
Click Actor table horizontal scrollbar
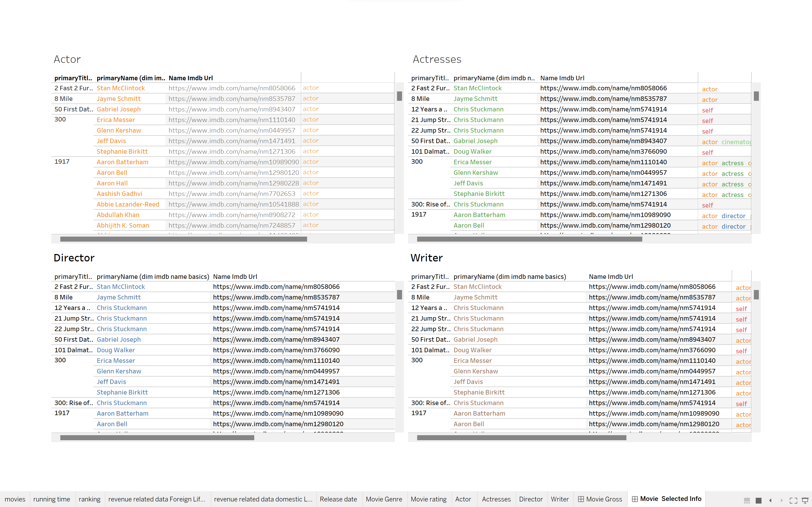(183, 239)
